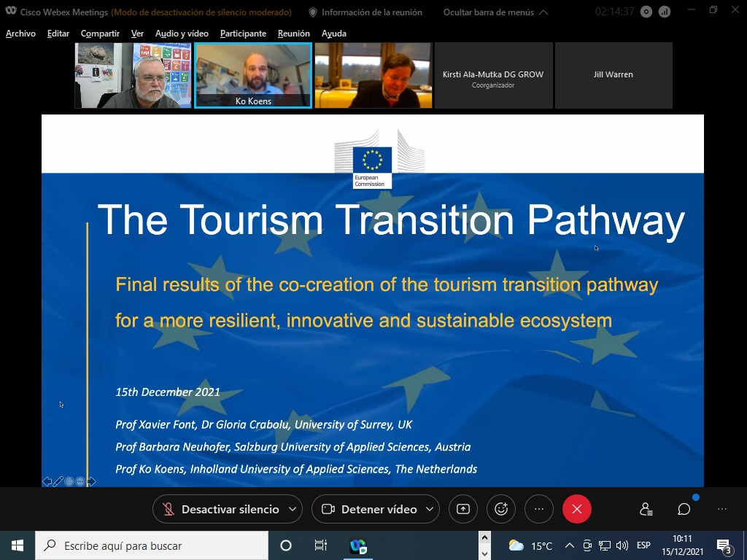Image resolution: width=747 pixels, height=560 pixels.
Task: Open the Audio y vídeo menu
Action: [x=182, y=34]
